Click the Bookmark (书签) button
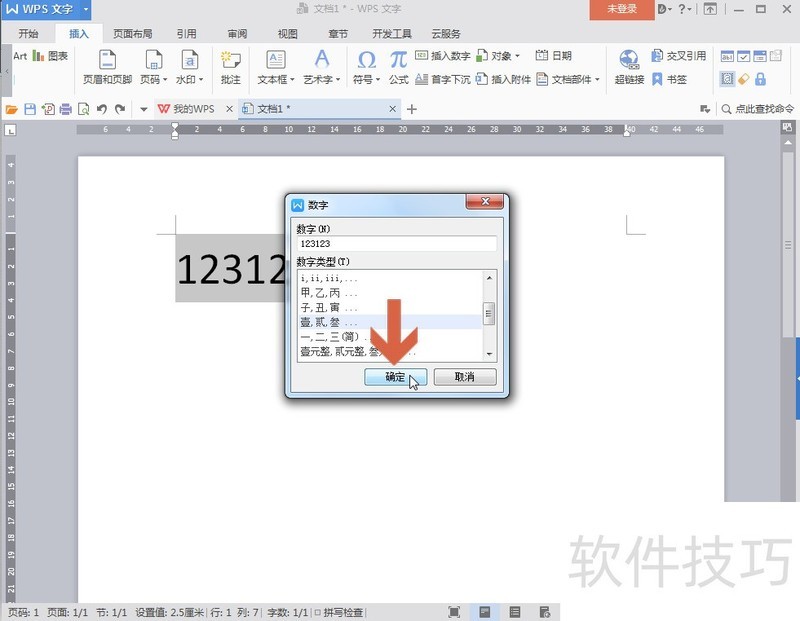This screenshot has height=621, width=800. (x=669, y=79)
